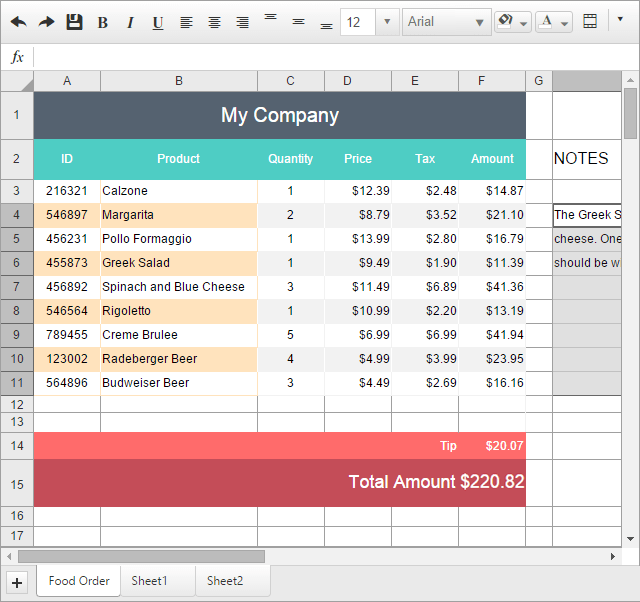Toggle Underline formatting

[x=158, y=22]
